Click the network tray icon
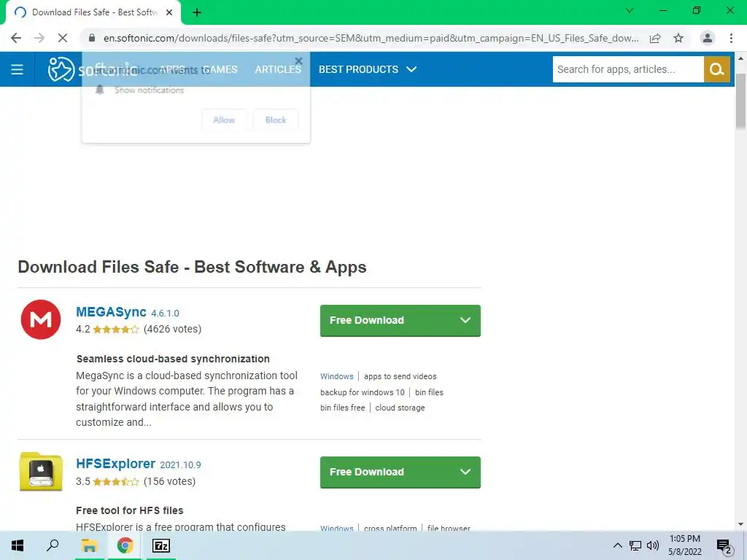Image resolution: width=747 pixels, height=560 pixels. tap(635, 545)
